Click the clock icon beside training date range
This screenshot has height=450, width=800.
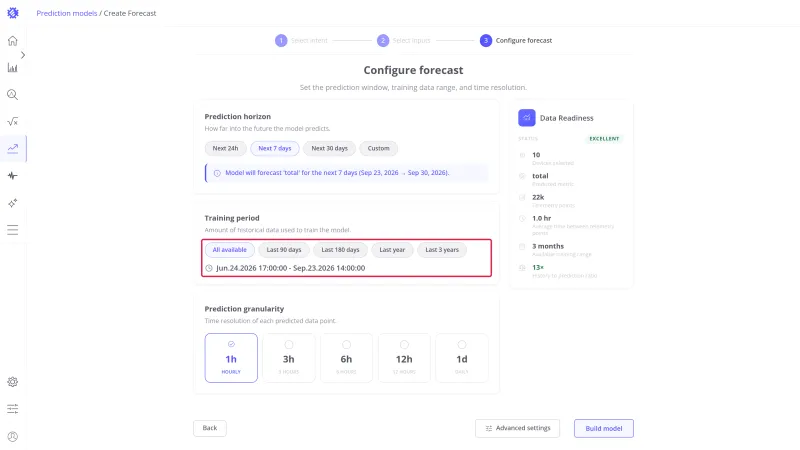209,268
